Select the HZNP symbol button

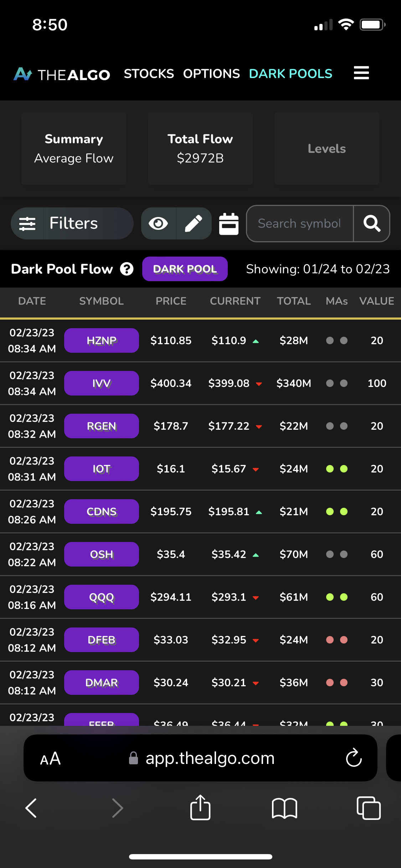[102, 341]
